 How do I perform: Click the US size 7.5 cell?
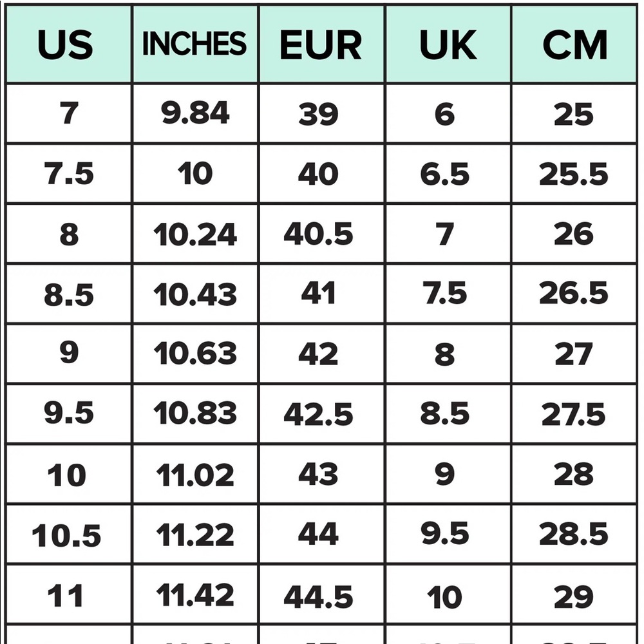(x=69, y=174)
